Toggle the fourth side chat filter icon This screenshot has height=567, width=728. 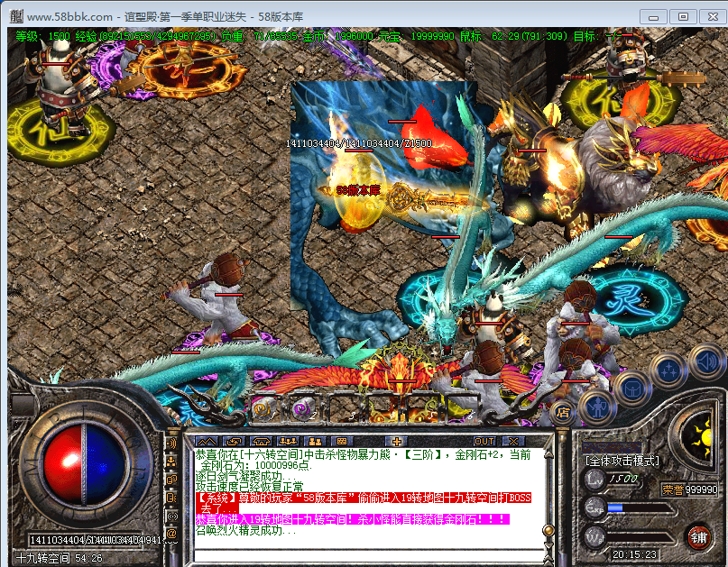coord(171,498)
